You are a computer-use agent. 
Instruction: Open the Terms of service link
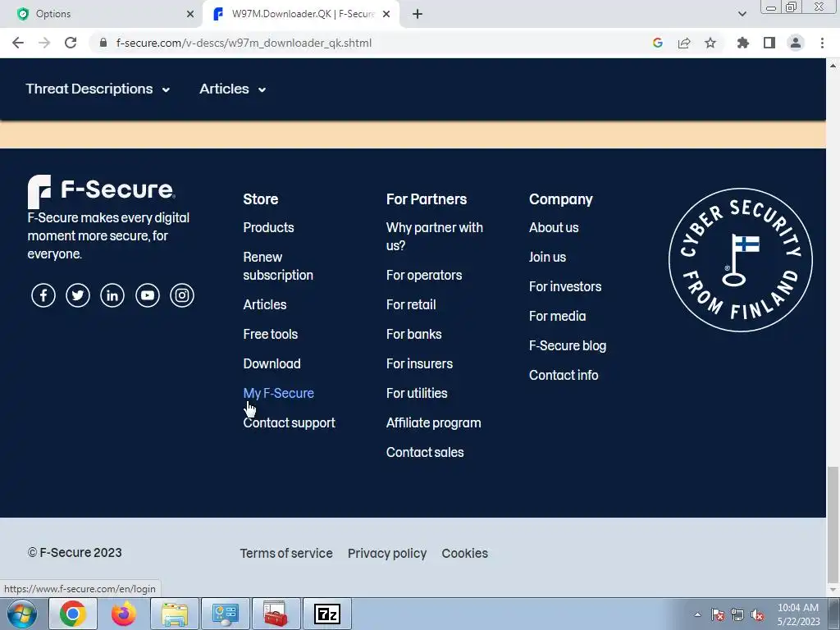[x=286, y=554]
